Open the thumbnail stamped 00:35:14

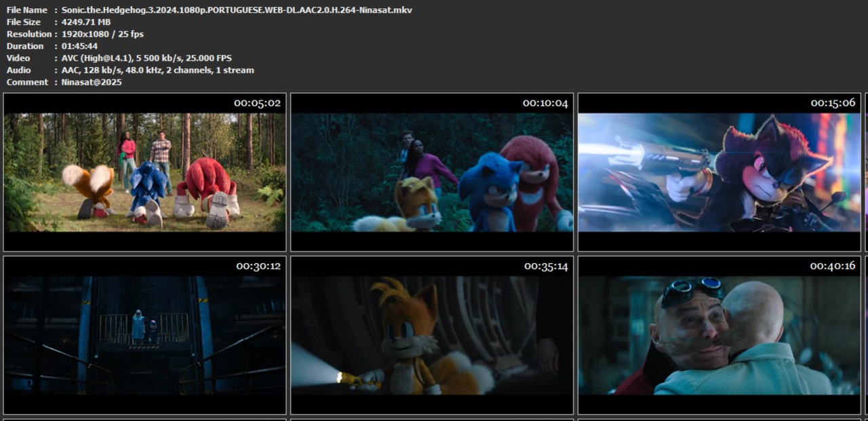pos(433,335)
